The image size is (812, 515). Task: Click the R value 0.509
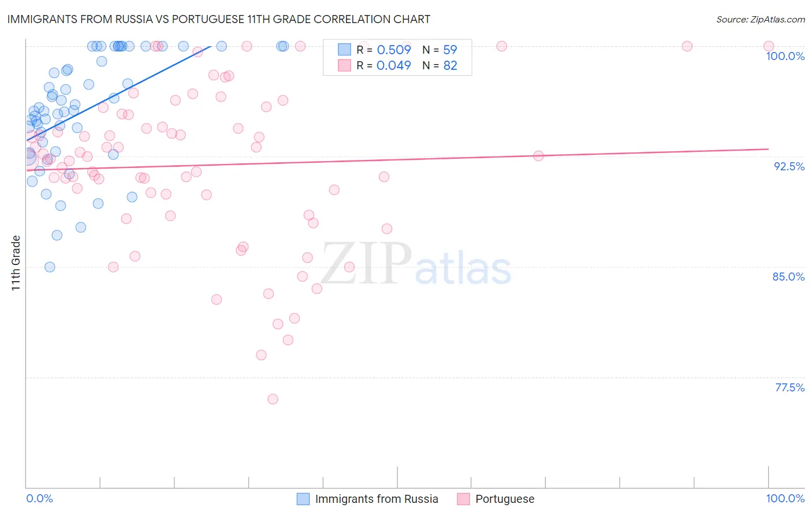(x=394, y=50)
